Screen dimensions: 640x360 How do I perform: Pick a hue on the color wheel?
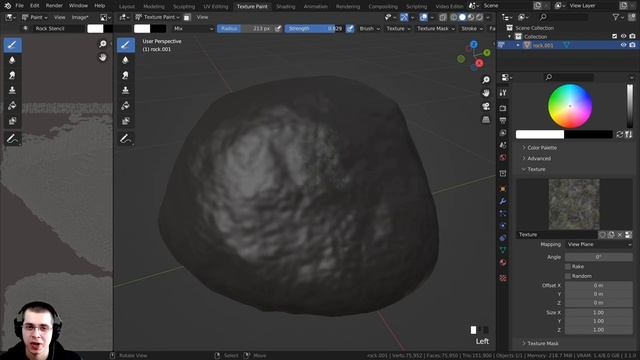tap(570, 106)
